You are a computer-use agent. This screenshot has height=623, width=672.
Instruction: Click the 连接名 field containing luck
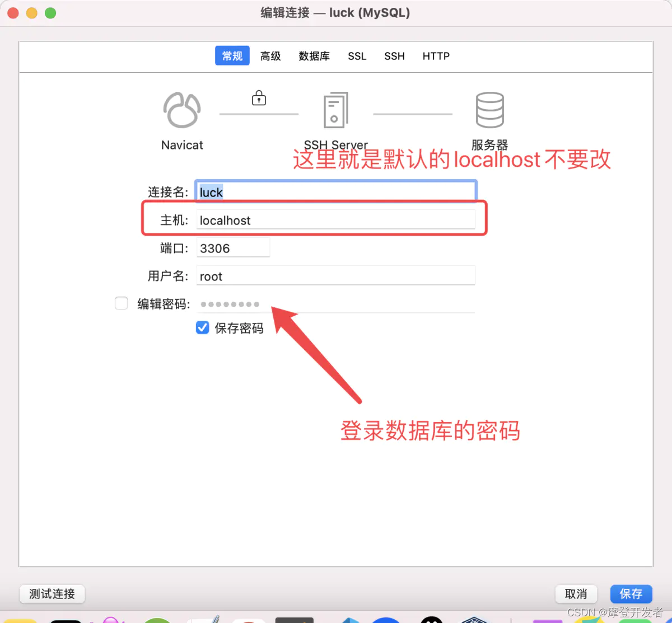click(x=336, y=192)
